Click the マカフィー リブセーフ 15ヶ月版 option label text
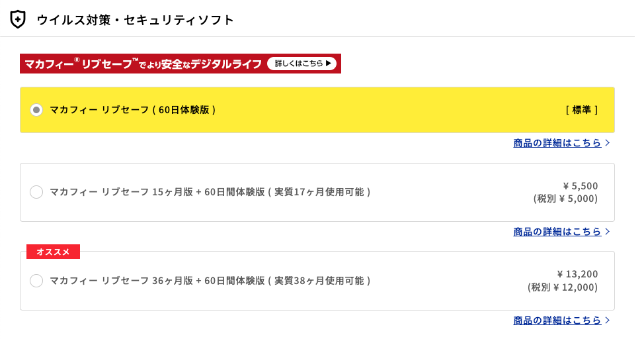This screenshot has width=644, height=339. 210,192
